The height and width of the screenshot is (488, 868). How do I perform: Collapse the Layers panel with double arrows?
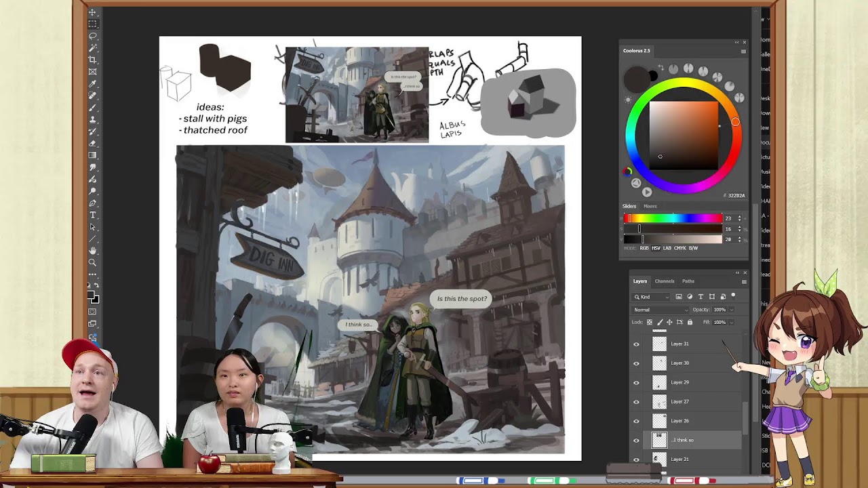(737, 272)
